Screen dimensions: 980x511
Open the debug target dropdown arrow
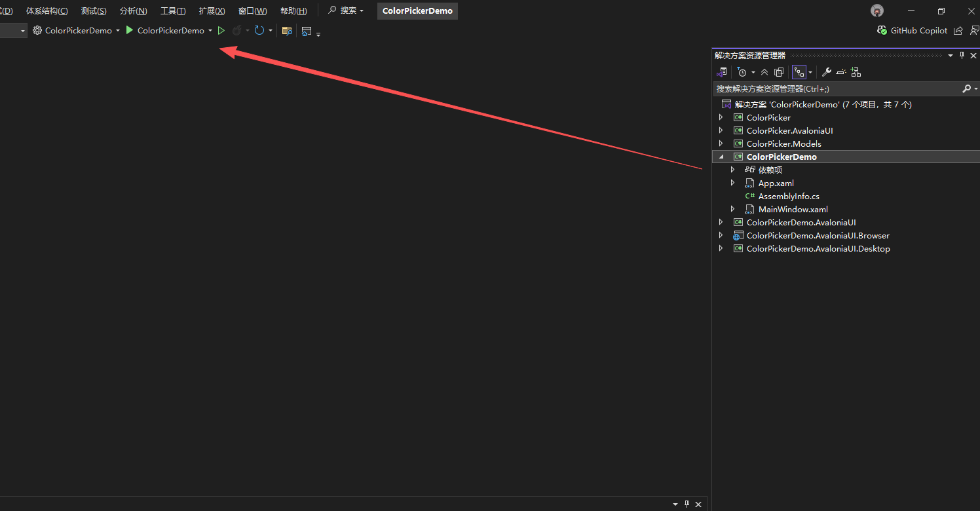tap(210, 31)
